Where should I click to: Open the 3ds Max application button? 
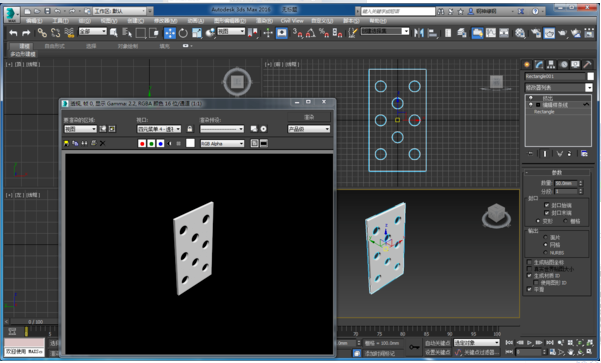click(12, 15)
